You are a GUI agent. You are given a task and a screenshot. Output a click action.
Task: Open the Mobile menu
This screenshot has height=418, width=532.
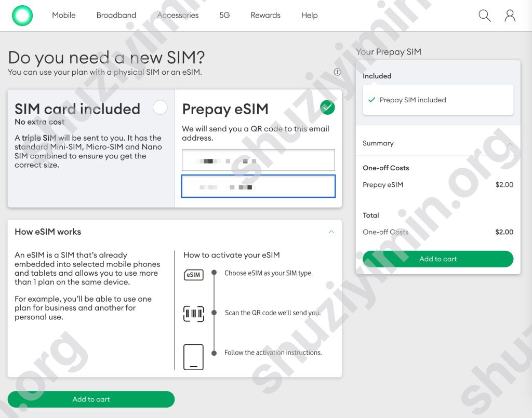click(63, 16)
